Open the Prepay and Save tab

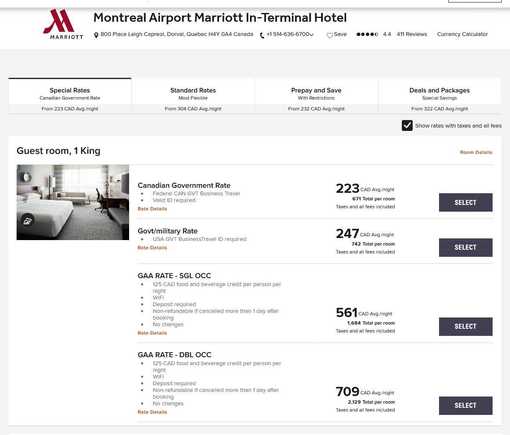click(x=316, y=96)
